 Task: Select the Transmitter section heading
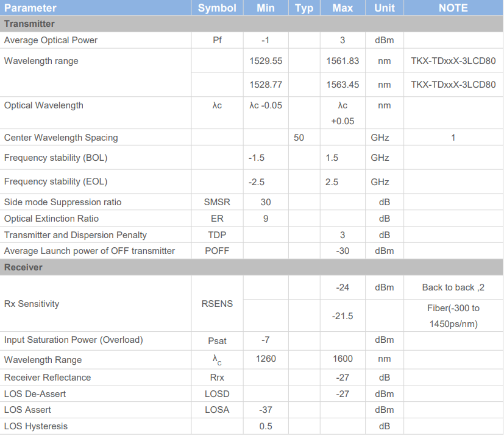click(29, 24)
